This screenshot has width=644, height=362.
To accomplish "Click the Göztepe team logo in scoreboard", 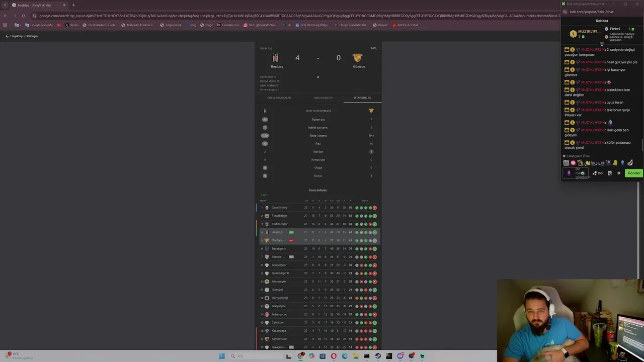I will (358, 58).
